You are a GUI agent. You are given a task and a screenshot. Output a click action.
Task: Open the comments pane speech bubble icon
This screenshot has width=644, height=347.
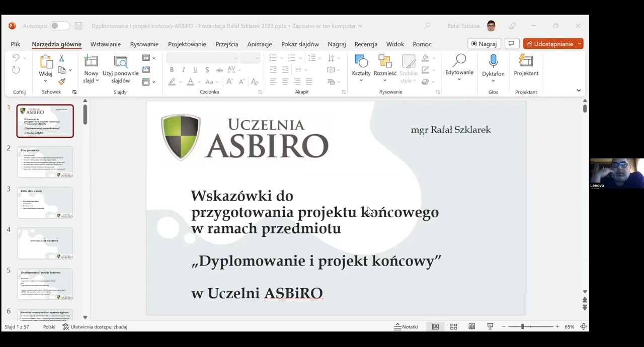tap(511, 44)
